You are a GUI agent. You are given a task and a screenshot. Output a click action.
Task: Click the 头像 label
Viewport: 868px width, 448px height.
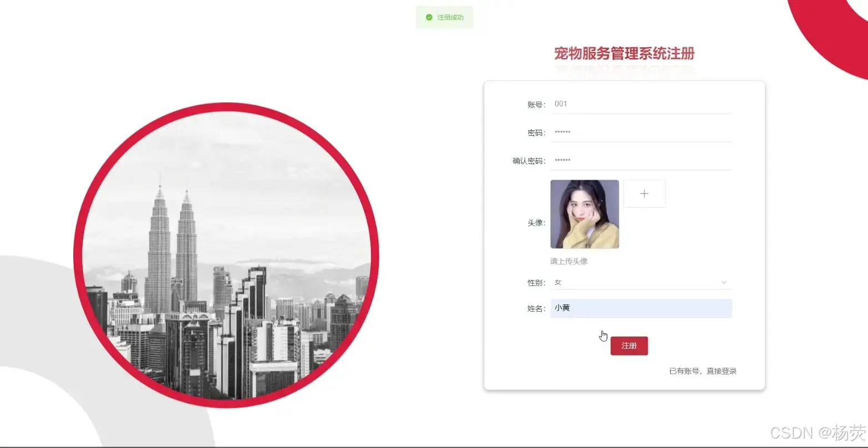click(x=536, y=223)
